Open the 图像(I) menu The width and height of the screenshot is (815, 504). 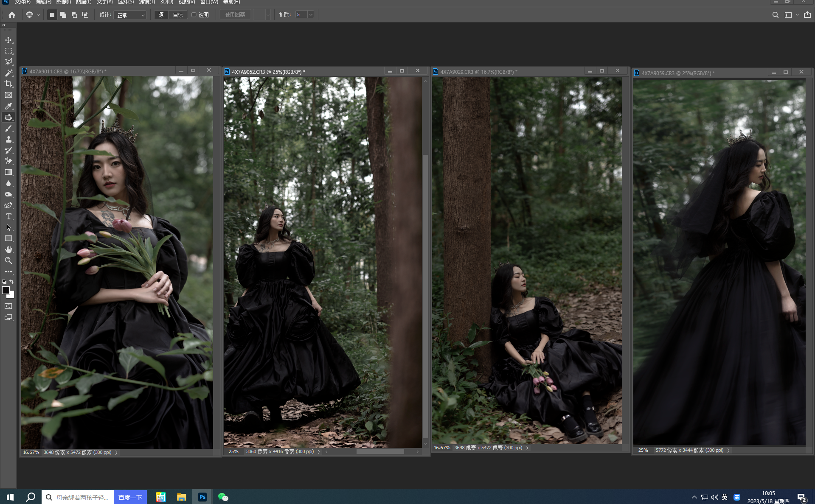(64, 2)
